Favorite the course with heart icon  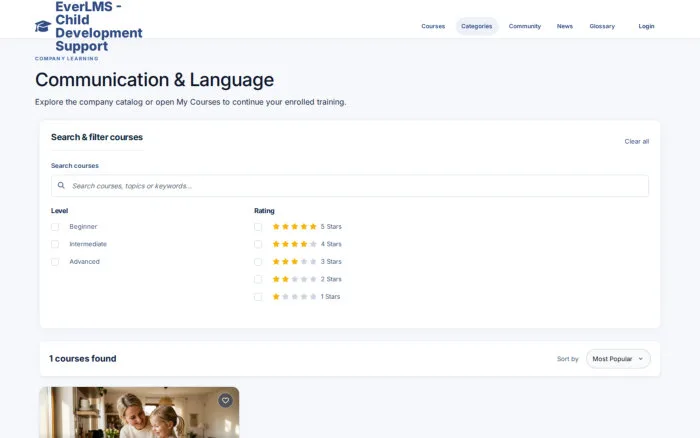tap(225, 400)
